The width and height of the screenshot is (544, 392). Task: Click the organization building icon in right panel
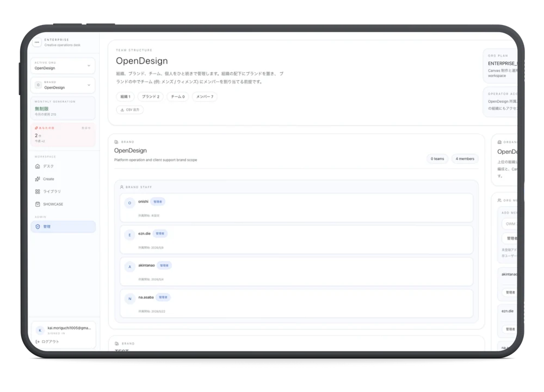499,142
